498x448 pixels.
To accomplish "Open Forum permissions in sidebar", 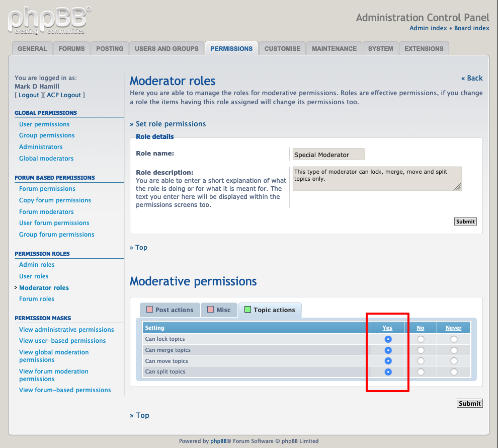I will (47, 189).
